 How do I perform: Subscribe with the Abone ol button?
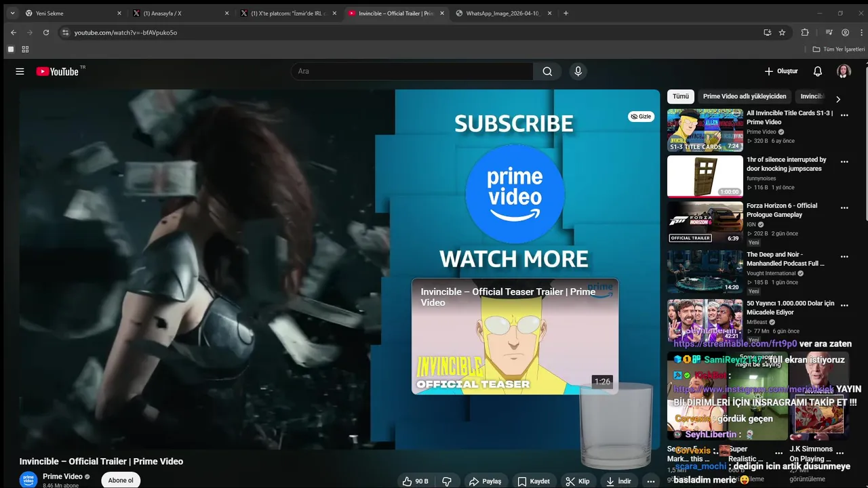click(x=121, y=481)
